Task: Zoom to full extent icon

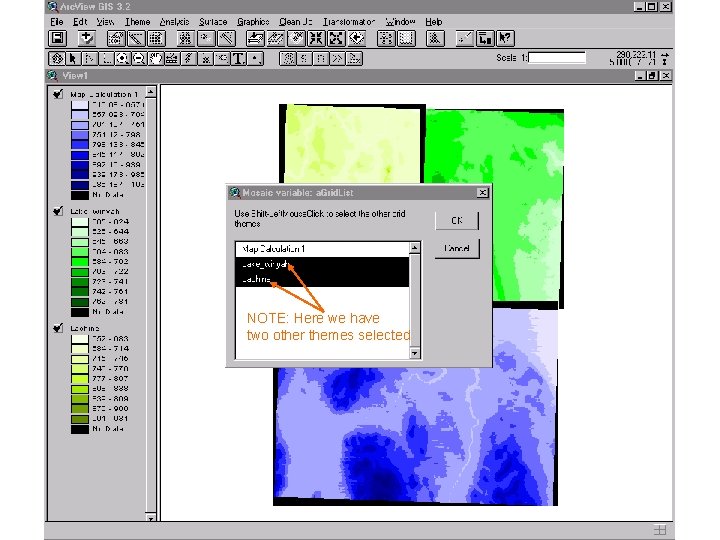Action: coord(255,38)
